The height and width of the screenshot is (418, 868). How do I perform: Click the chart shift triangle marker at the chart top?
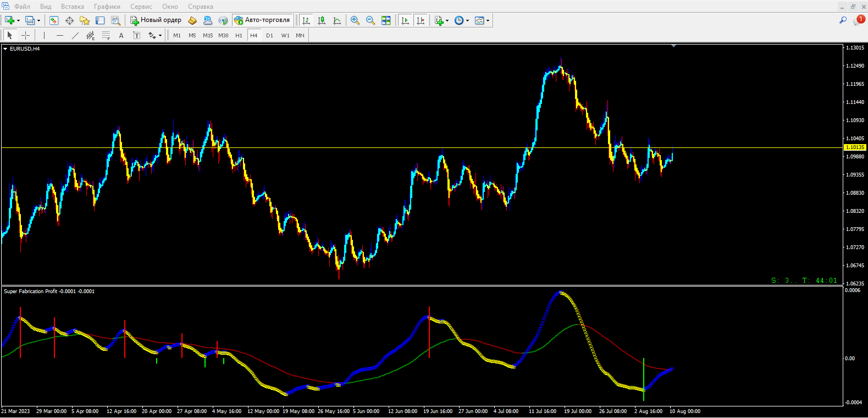[x=673, y=46]
